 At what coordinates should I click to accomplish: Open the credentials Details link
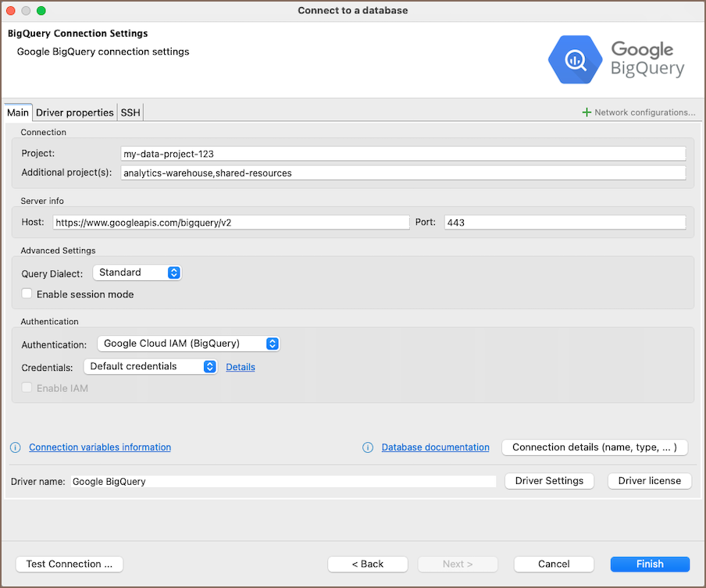pyautogui.click(x=241, y=367)
